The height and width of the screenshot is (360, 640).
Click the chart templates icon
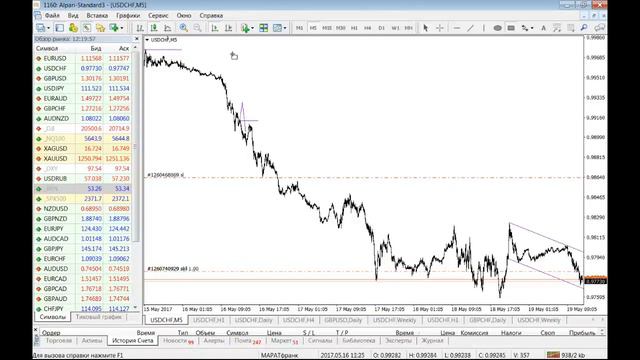[x=278, y=28]
